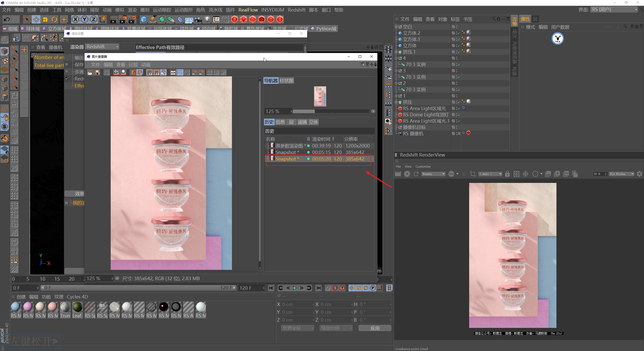Viewport: 644px width, 351px height.
Task: Add a Camera object from toolbar
Action: [198, 19]
